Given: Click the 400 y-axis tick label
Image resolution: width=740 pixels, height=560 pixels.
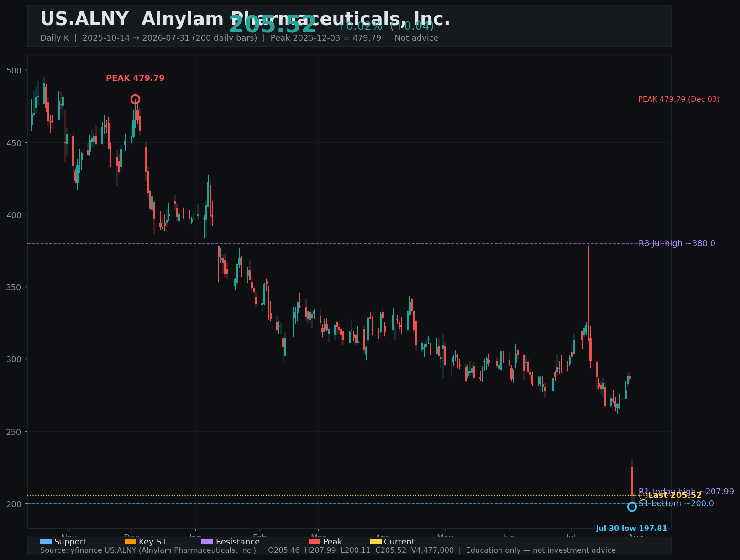Looking at the screenshot, I should (14, 215).
